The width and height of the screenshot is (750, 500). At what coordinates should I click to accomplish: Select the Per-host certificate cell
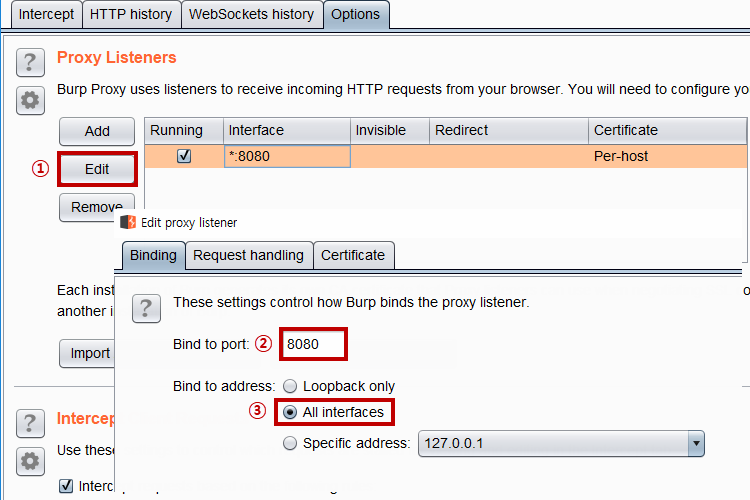pos(667,156)
